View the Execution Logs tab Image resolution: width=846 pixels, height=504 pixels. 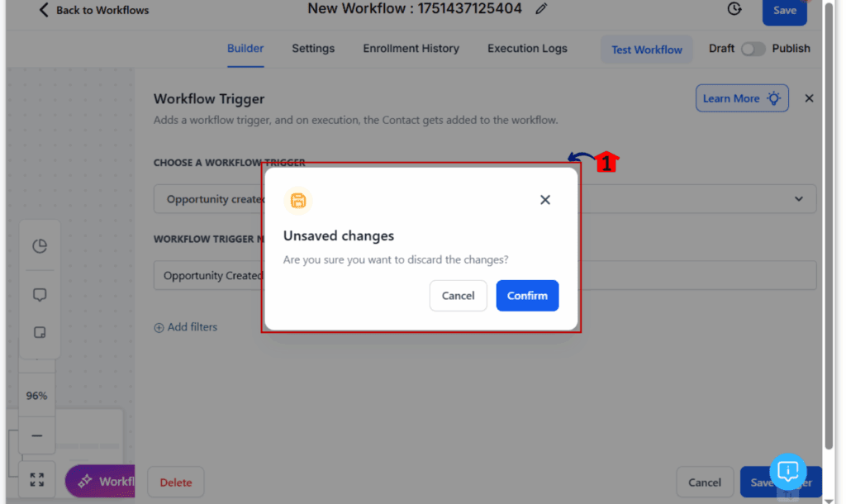tap(527, 49)
